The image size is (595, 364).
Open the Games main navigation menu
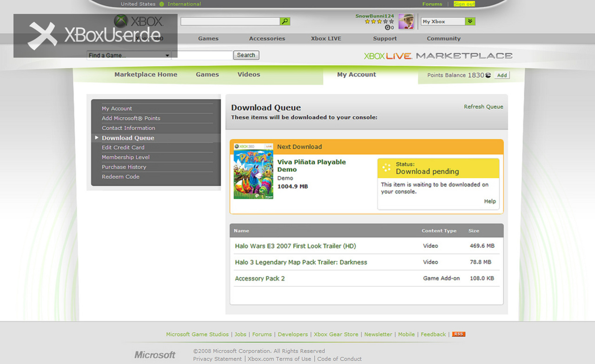click(x=208, y=39)
